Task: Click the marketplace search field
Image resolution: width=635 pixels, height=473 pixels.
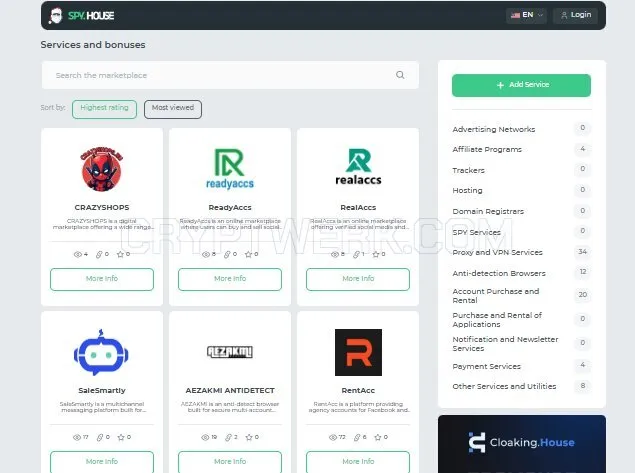Action: point(230,75)
